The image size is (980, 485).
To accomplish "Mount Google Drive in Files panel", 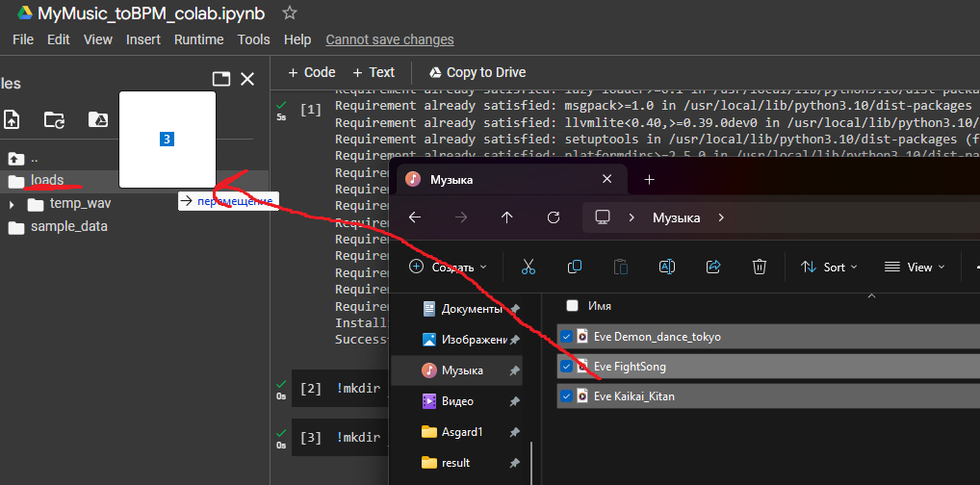I will click(97, 119).
